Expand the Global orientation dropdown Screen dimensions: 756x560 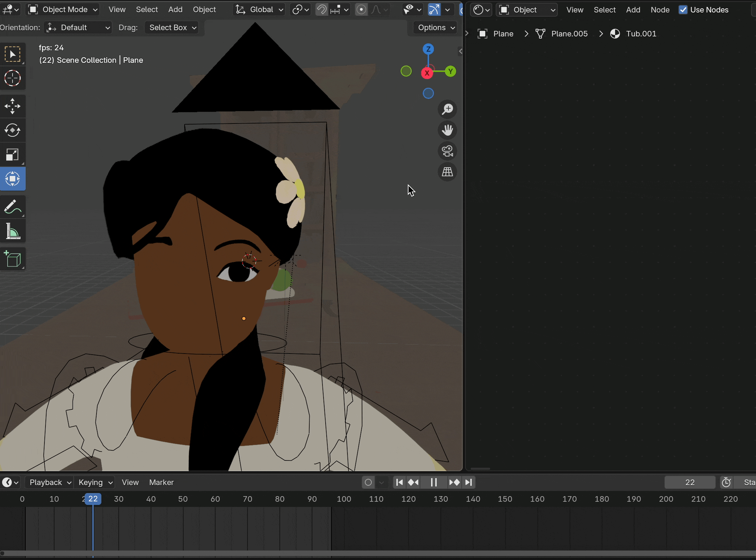tap(260, 10)
